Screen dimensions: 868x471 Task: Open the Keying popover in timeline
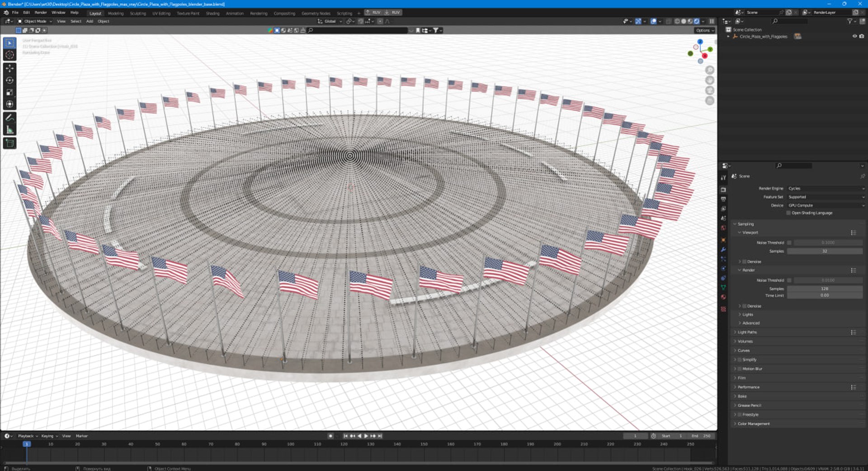pyautogui.click(x=49, y=436)
